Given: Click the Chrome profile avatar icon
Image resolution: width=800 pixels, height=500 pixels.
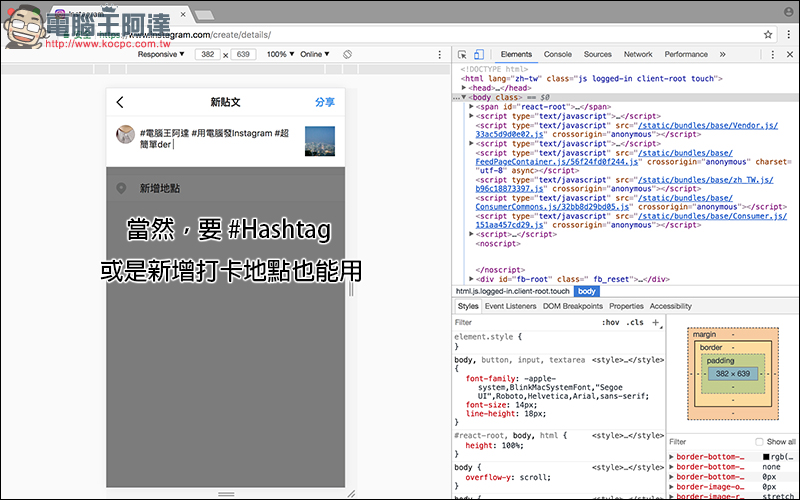Looking at the screenshot, I should point(788,12).
